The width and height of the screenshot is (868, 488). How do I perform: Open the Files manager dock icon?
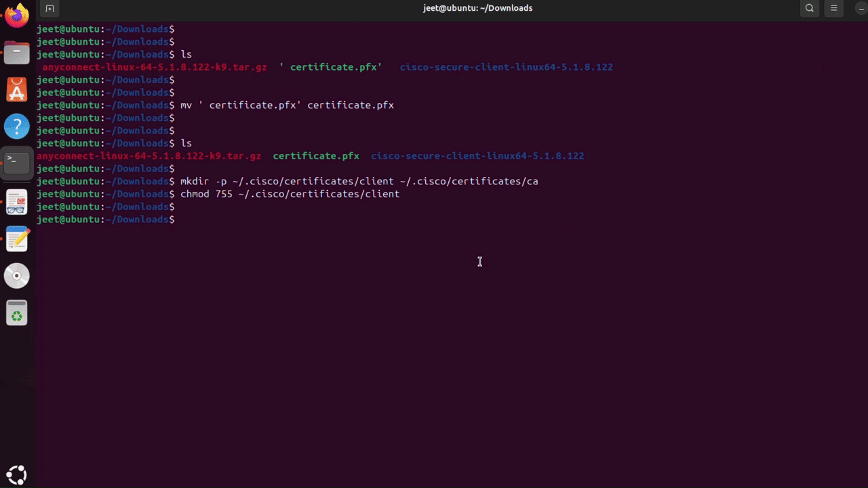(17, 52)
